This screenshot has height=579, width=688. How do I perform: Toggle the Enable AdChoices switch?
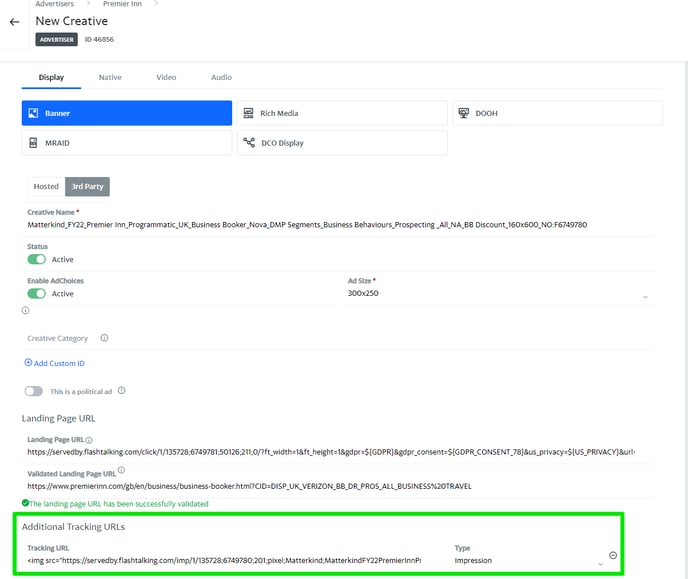click(x=36, y=293)
